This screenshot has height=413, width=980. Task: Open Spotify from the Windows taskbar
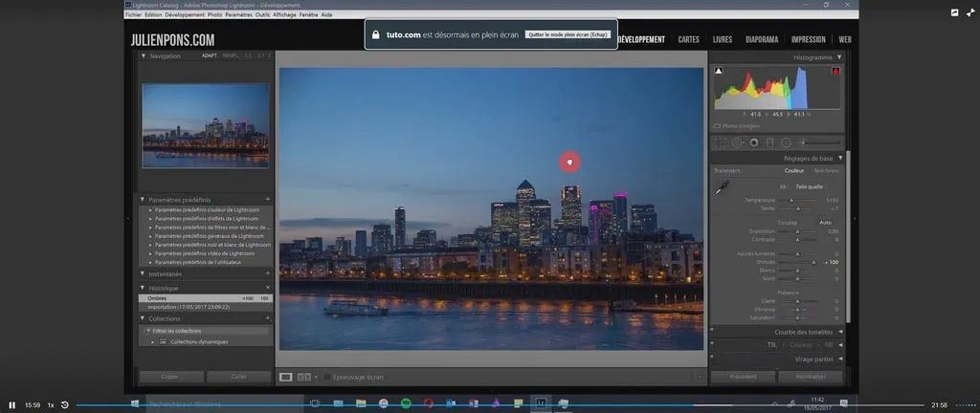404,404
